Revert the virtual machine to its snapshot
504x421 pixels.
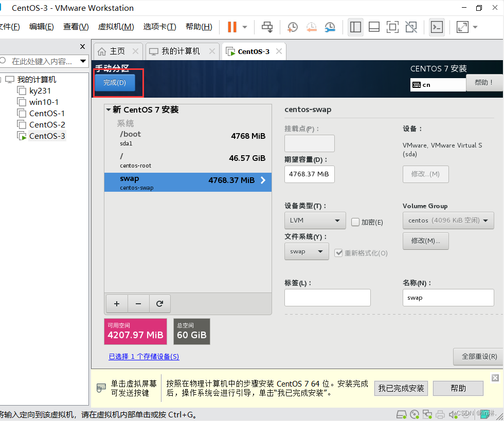[x=311, y=27]
